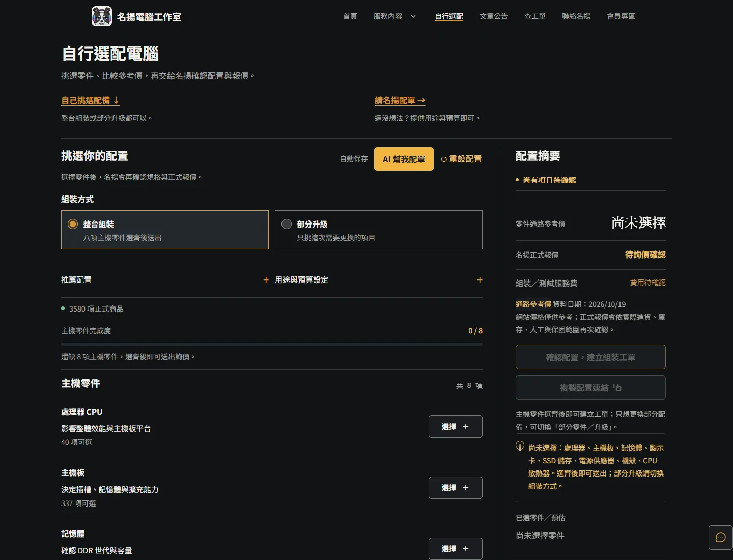Screen dimensions: 733x560
Task: Open 會員專區 in the top menu
Action: pos(621,16)
